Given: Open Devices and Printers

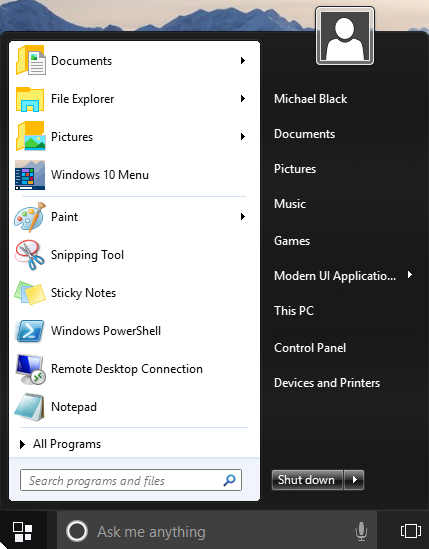Looking at the screenshot, I should tap(327, 383).
